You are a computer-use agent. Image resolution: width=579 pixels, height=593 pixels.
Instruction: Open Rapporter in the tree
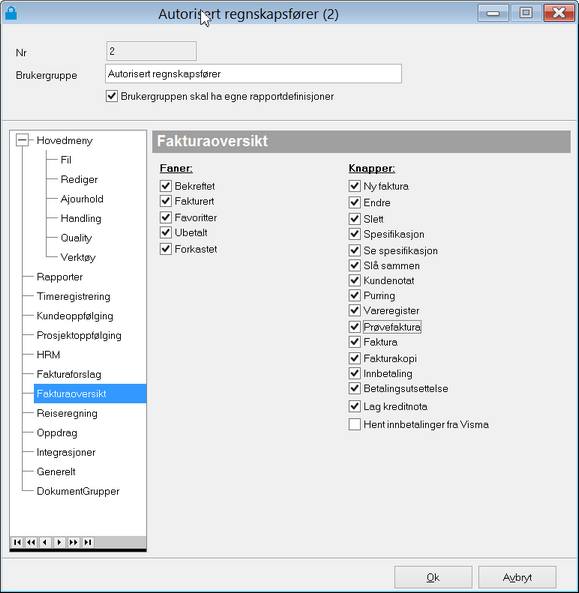pyautogui.click(x=59, y=277)
